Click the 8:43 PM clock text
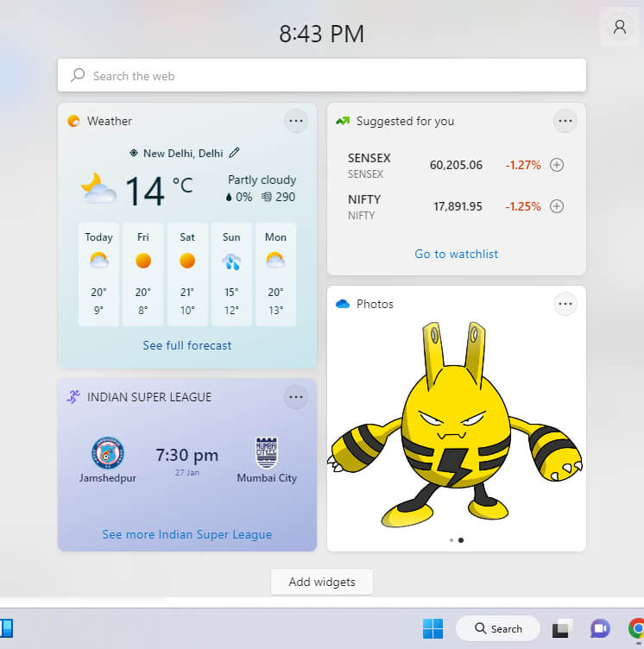644x649 pixels. click(x=322, y=34)
